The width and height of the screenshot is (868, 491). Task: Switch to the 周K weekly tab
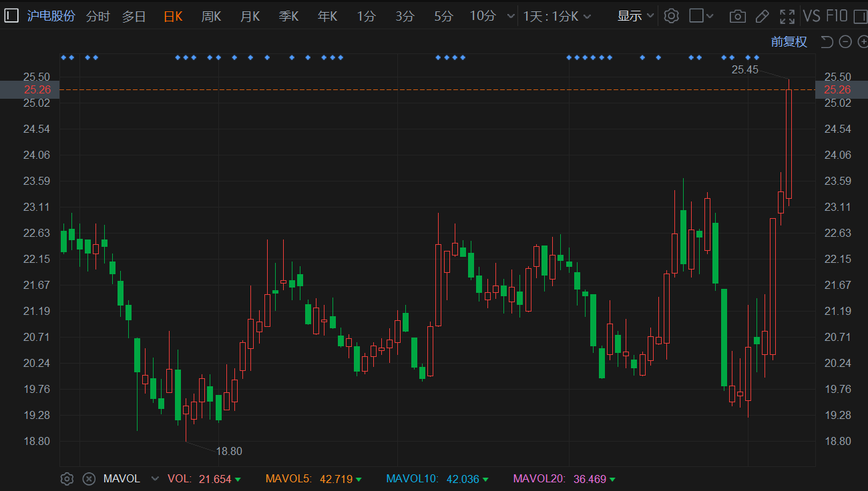[211, 16]
